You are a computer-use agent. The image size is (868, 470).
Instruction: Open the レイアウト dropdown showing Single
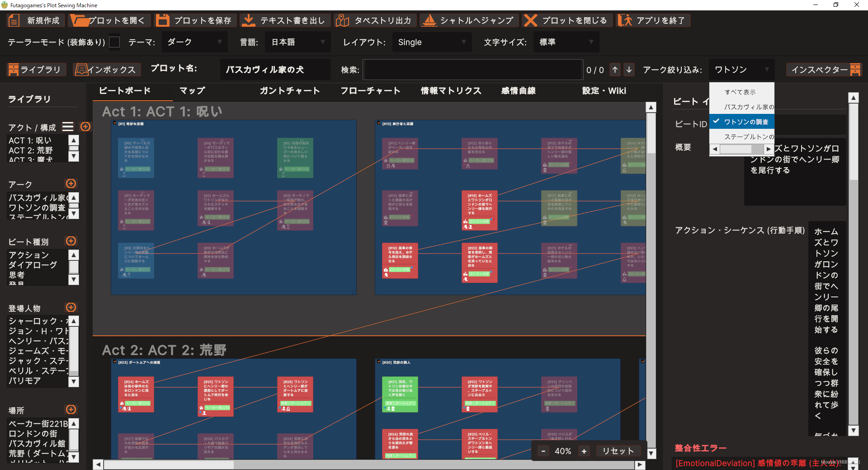[x=432, y=42]
